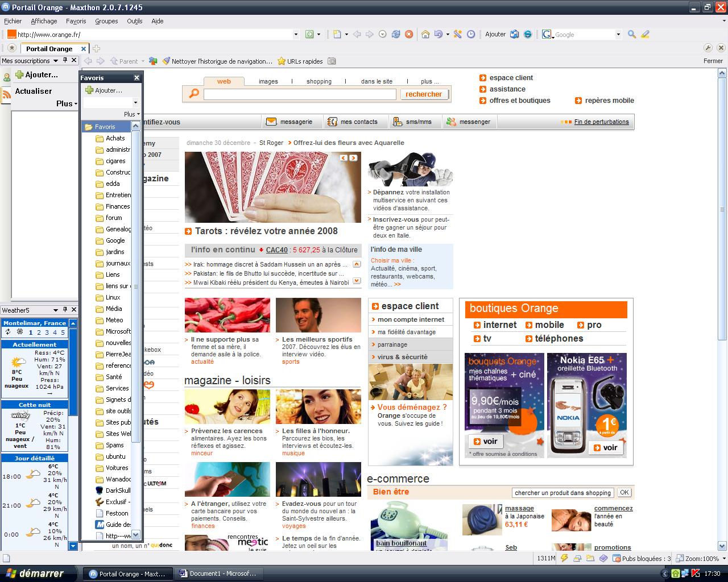Click the lightning icon in status bar
This screenshot has width=728, height=582.
tap(564, 558)
